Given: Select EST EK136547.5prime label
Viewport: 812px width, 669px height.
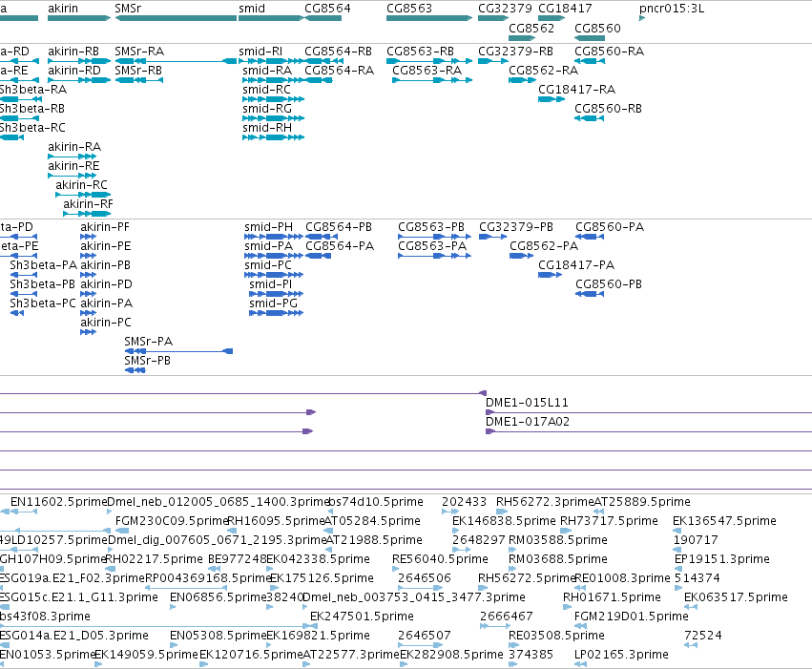Looking at the screenshot, I should (724, 521).
